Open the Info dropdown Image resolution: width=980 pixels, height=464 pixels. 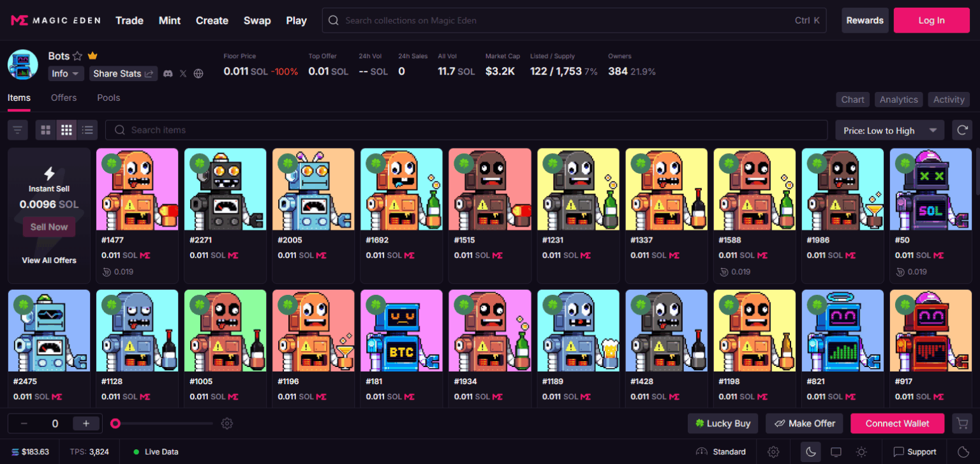point(66,73)
